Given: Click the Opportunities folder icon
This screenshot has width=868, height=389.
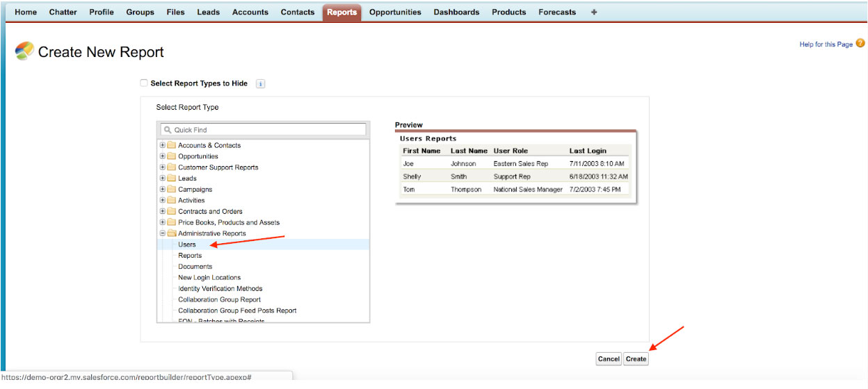Looking at the screenshot, I should pyautogui.click(x=171, y=156).
